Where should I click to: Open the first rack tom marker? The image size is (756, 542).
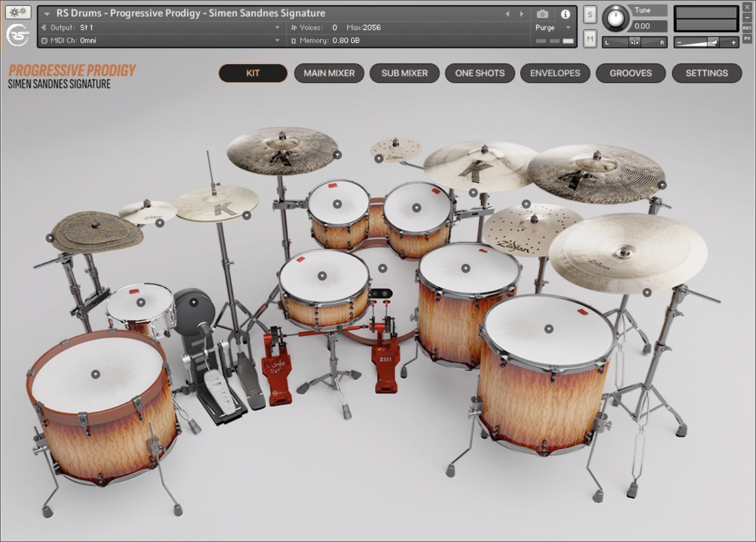338,204
